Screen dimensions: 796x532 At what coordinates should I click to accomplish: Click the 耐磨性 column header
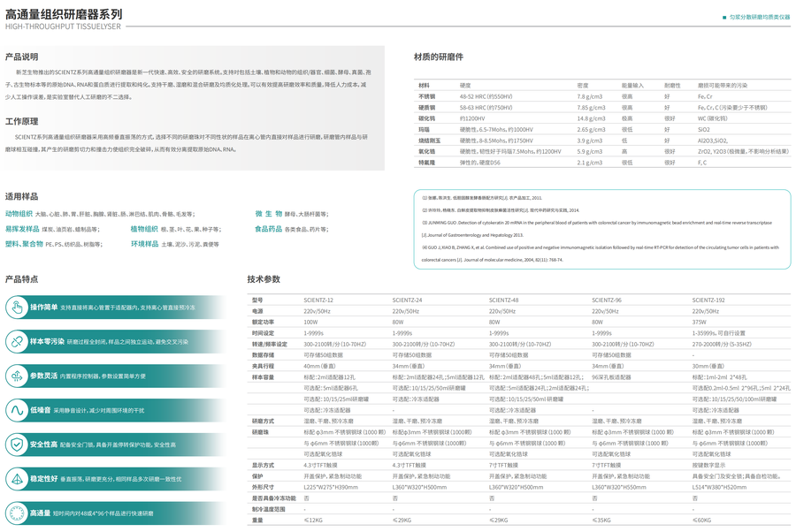pyautogui.click(x=673, y=85)
